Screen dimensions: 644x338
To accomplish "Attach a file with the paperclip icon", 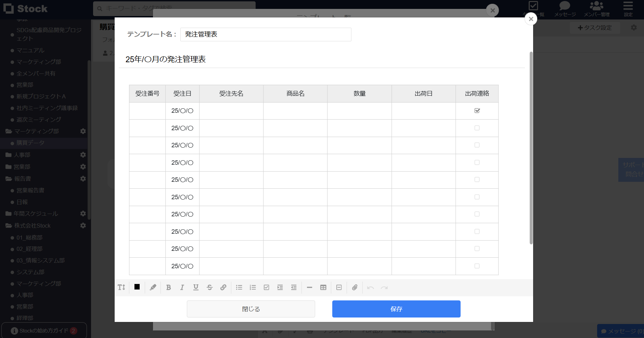I will pos(355,287).
